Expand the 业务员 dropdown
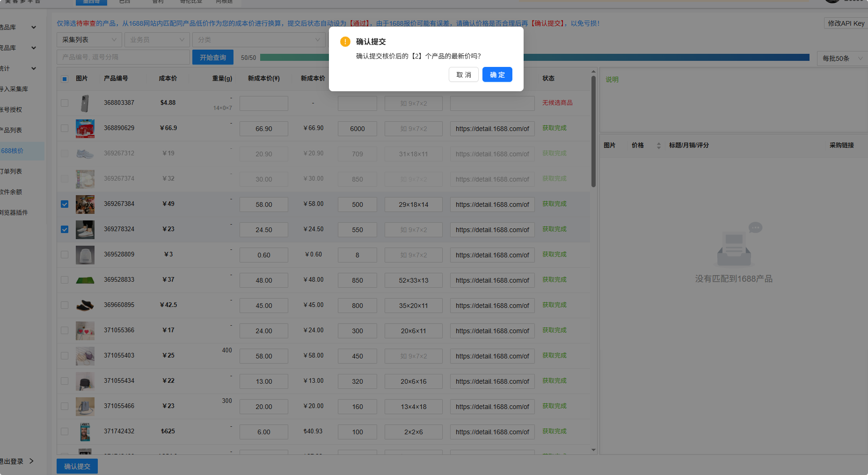The width and height of the screenshot is (868, 475). [x=157, y=40]
